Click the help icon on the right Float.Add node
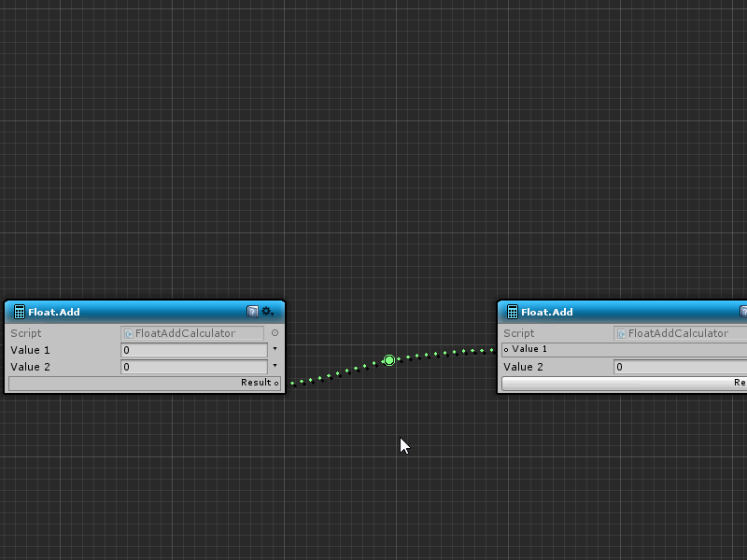 pos(744,312)
